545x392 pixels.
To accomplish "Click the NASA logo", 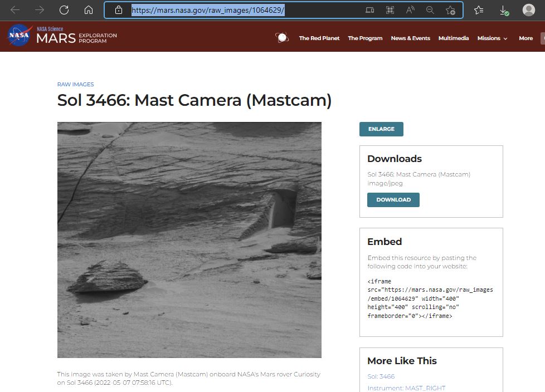I will tap(19, 36).
